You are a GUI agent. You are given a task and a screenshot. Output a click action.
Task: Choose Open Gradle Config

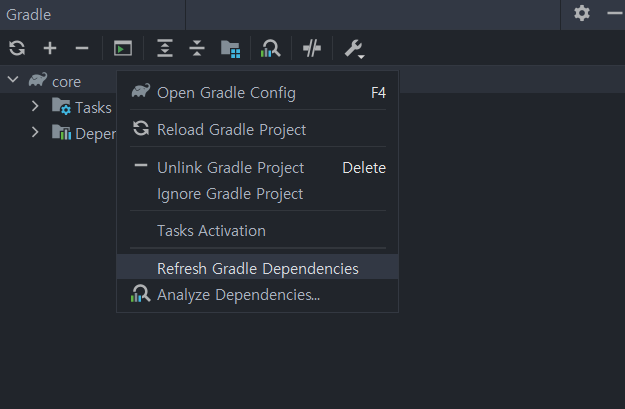(x=258, y=92)
